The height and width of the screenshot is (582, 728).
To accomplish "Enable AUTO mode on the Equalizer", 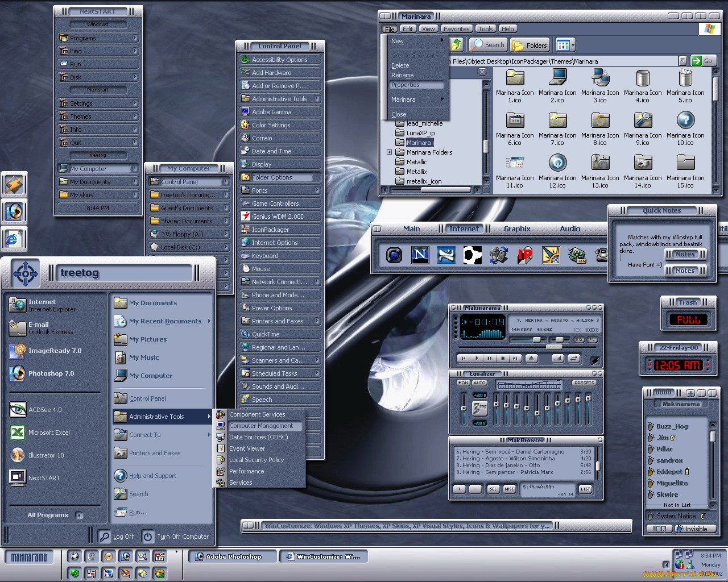I will click(479, 383).
